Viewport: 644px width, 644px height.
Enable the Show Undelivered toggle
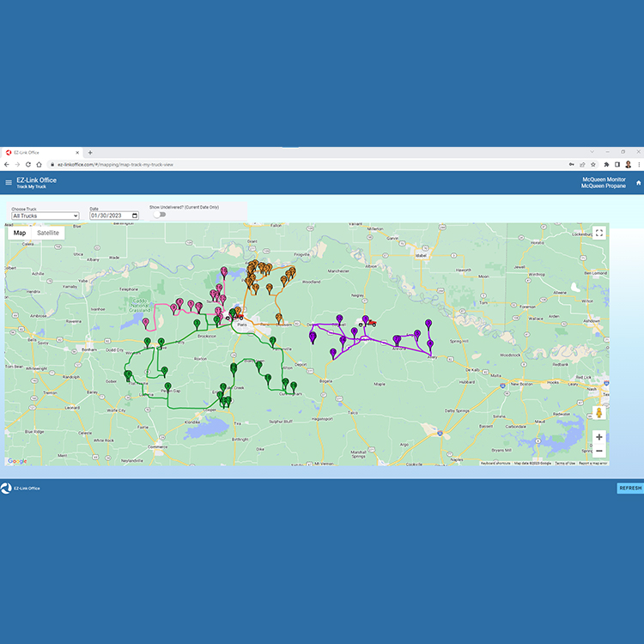[x=159, y=215]
